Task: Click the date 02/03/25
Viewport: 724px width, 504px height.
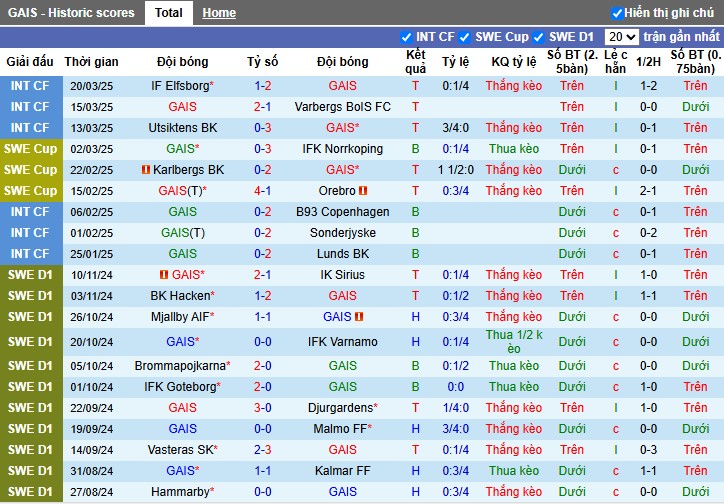Action: [91, 149]
